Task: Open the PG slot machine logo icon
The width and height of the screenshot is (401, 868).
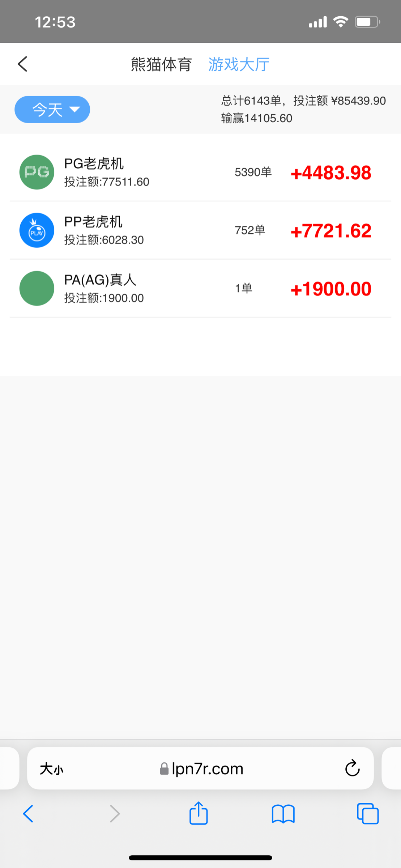Action: tap(37, 172)
